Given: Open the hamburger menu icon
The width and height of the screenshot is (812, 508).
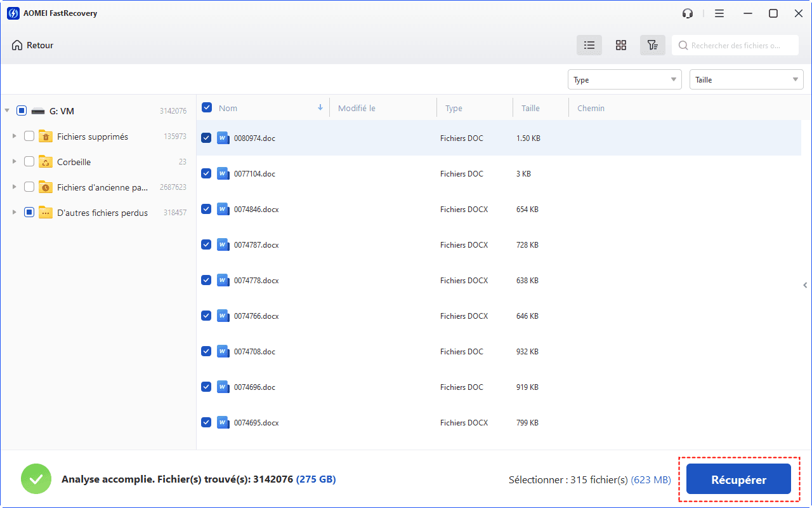Looking at the screenshot, I should 719,13.
